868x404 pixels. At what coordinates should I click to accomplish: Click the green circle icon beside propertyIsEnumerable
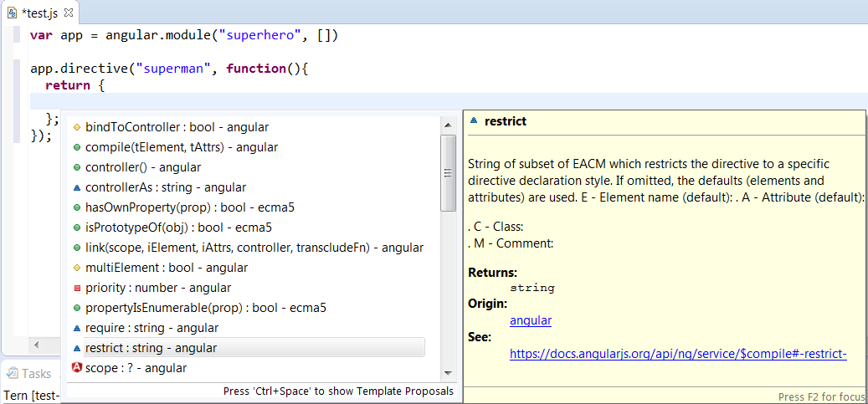tap(77, 309)
